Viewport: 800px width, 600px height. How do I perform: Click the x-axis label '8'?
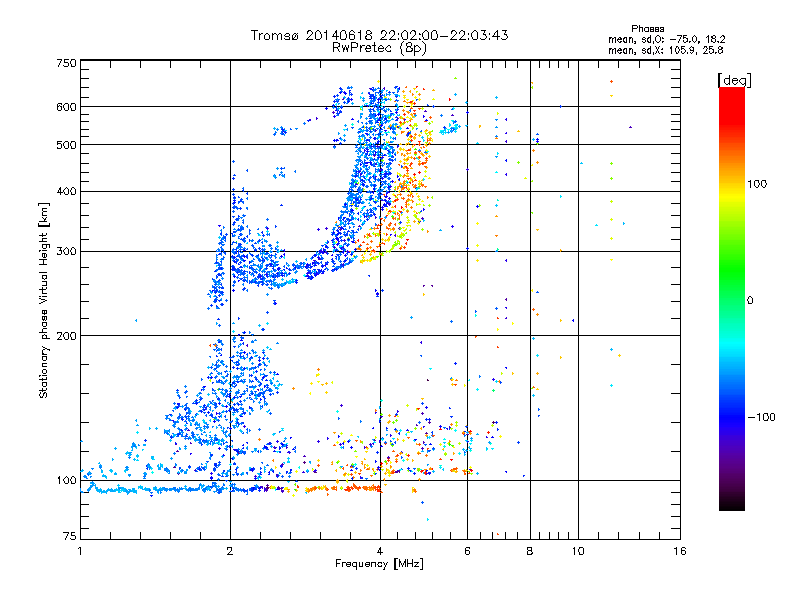530,551
